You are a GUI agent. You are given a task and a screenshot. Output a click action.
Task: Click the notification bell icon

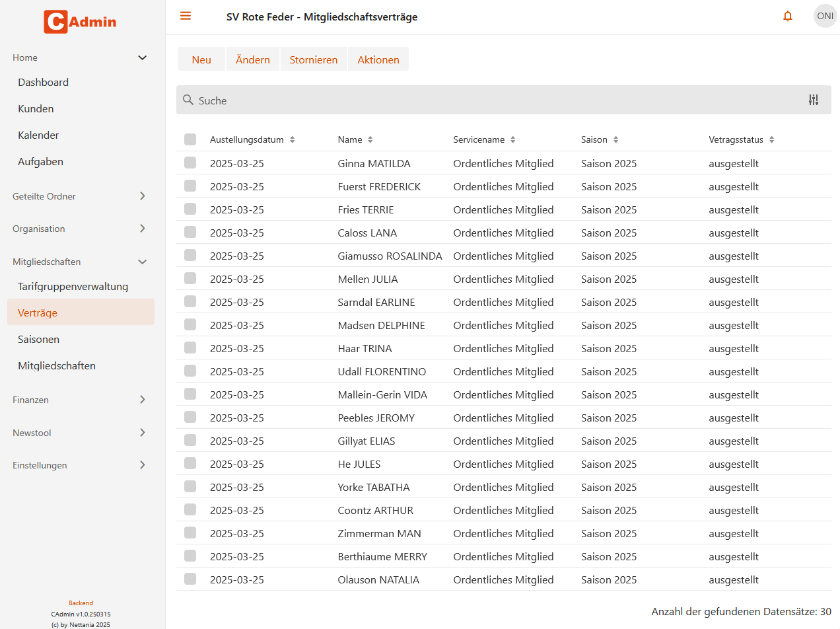point(787,17)
